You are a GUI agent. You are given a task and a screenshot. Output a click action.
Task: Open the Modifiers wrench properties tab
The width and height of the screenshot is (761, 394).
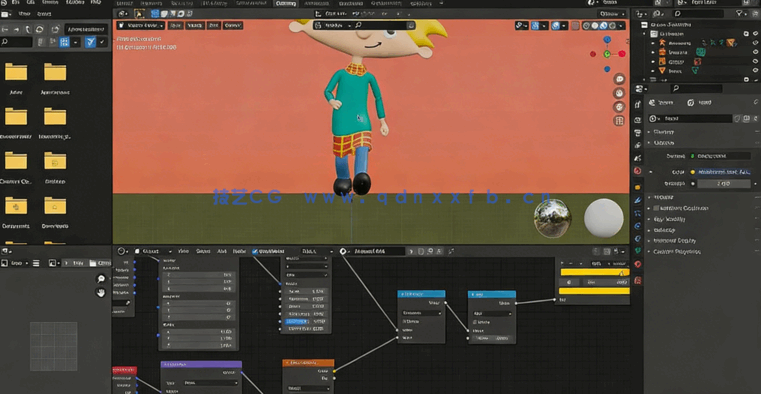pos(638,200)
